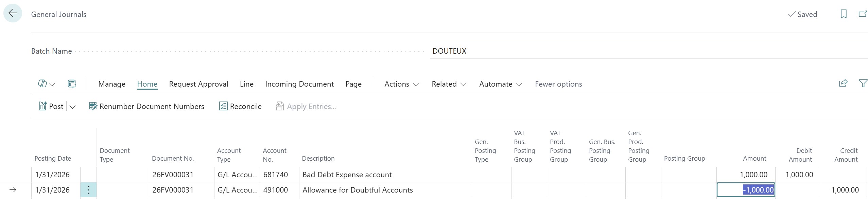Image resolution: width=868 pixels, height=199 pixels.
Task: Open the Line tab
Action: pyautogui.click(x=246, y=84)
